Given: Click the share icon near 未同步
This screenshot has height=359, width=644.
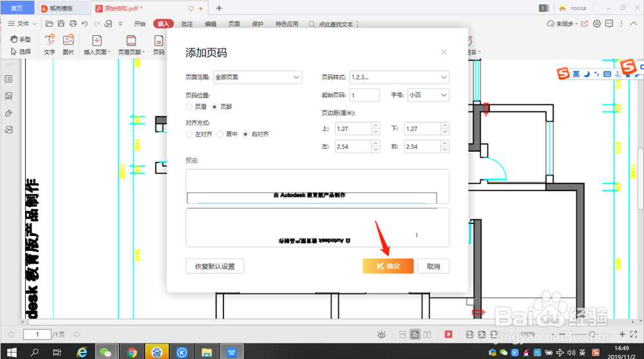Looking at the screenshot, I should (x=585, y=24).
